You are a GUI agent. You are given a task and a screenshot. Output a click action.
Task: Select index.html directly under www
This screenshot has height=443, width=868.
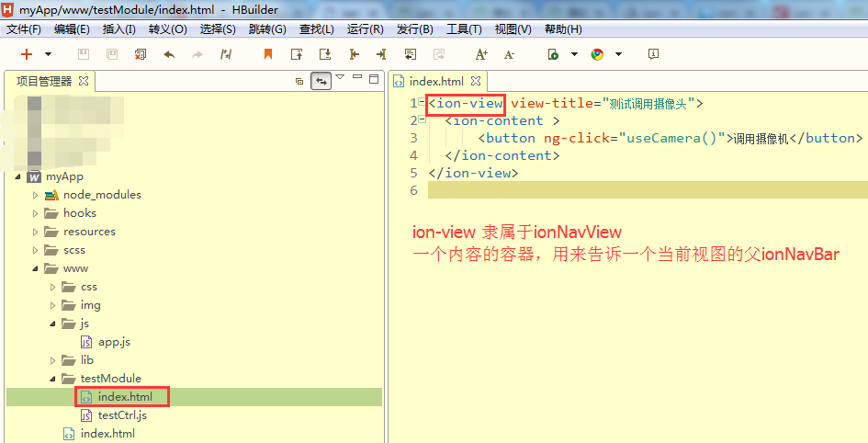[107, 433]
